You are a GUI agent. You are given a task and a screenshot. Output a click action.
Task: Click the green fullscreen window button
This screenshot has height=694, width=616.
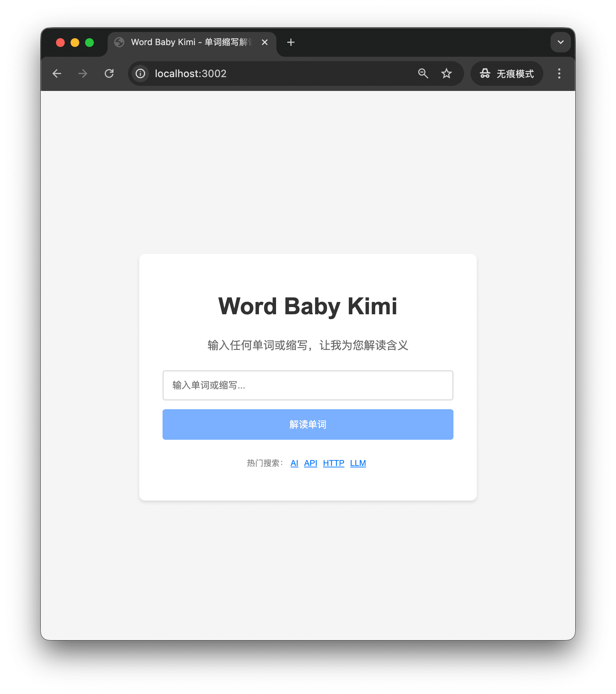click(89, 43)
